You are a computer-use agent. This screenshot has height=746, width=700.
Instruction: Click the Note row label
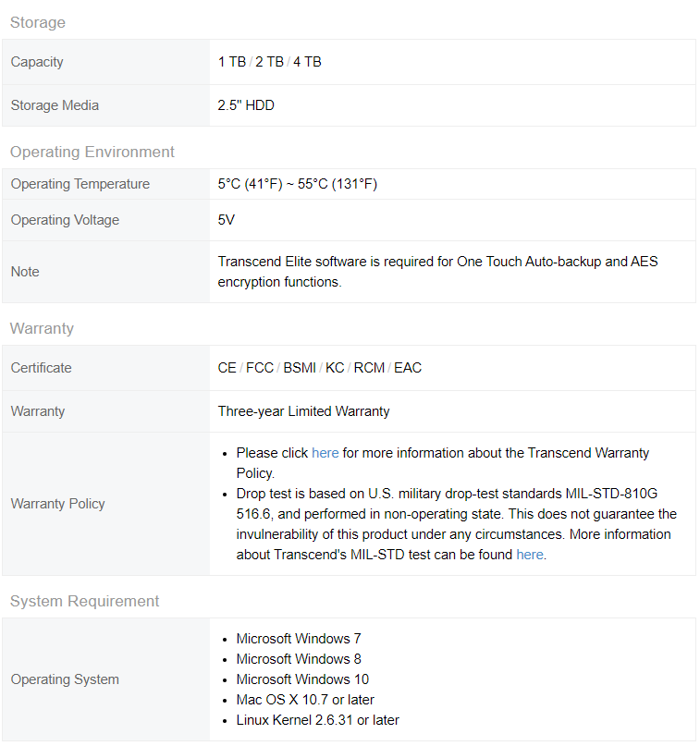(25, 272)
